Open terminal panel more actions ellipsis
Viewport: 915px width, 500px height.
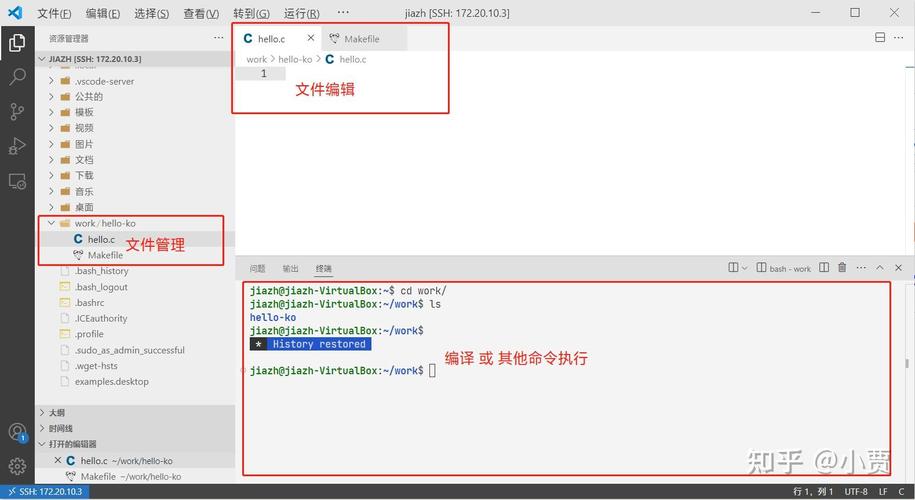point(861,268)
